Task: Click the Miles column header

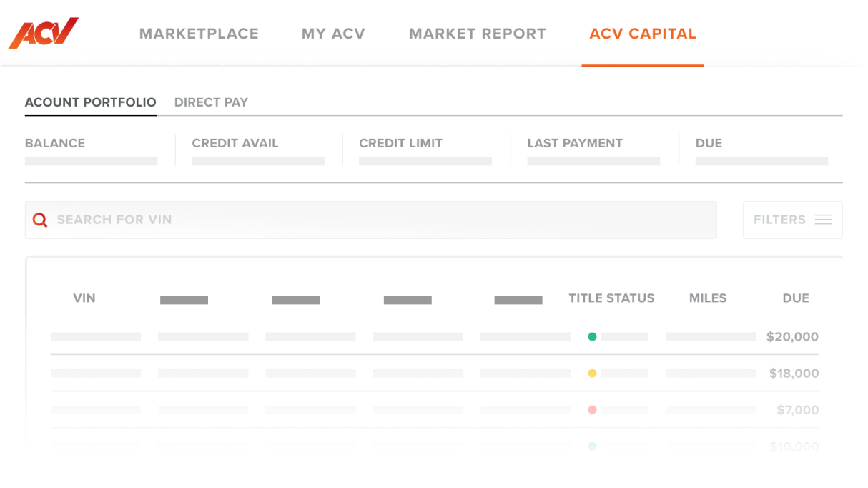Action: (708, 298)
